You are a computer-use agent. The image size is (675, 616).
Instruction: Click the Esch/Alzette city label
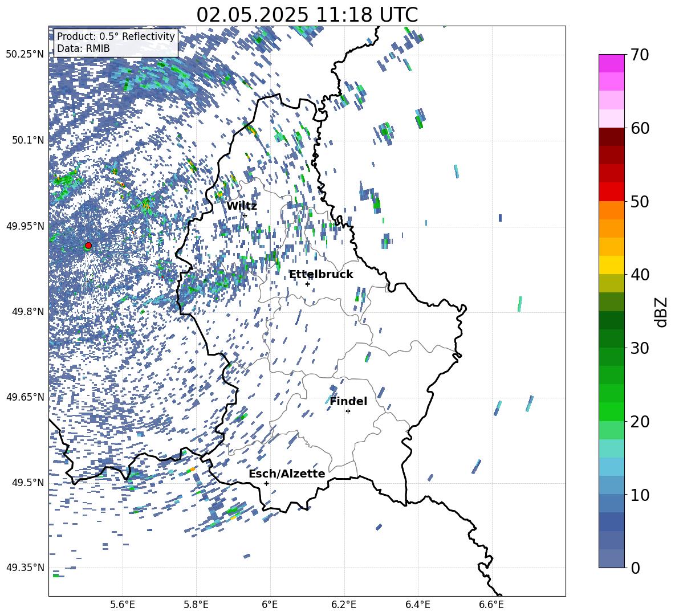[x=287, y=474]
